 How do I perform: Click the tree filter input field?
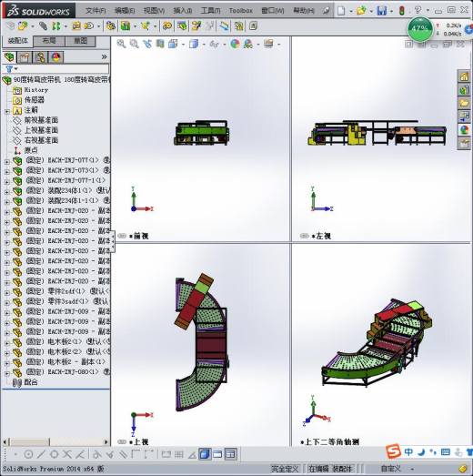pyautogui.click(x=63, y=69)
